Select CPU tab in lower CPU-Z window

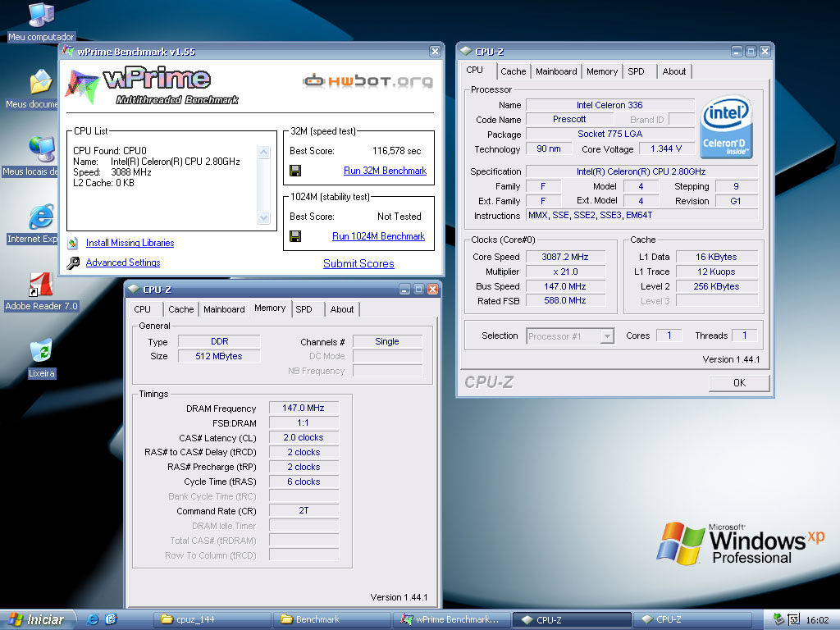[143, 309]
